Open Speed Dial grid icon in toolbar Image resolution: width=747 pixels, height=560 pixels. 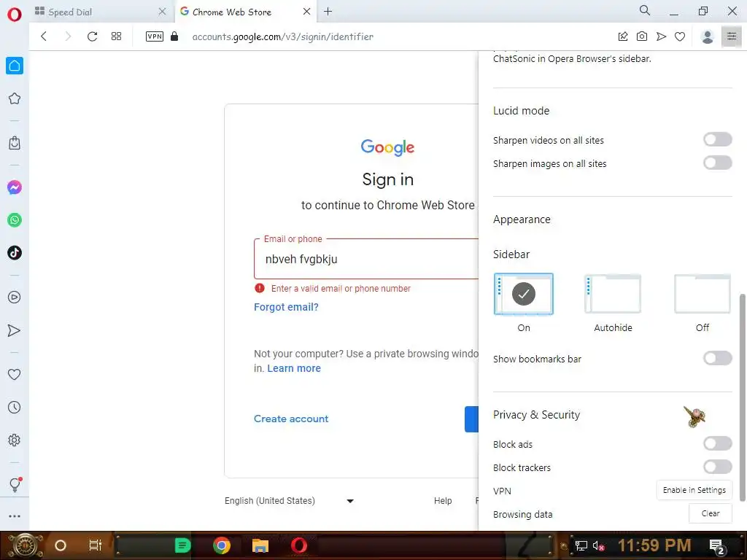[116, 36]
